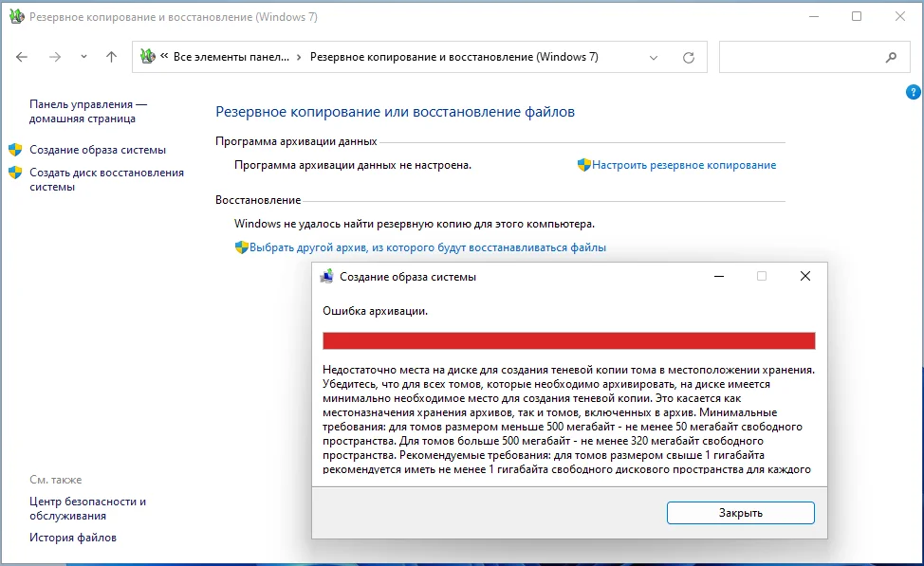Expand breadcrumb arrow after Все элементы панели
924x566 pixels.
[x=300, y=57]
